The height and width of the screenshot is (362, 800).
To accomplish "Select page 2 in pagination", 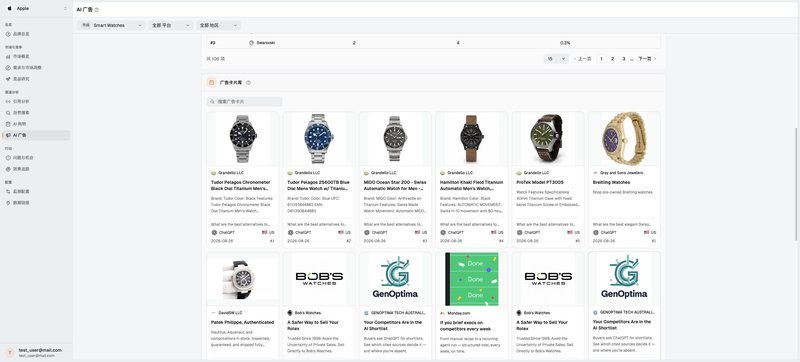I will pos(613,59).
